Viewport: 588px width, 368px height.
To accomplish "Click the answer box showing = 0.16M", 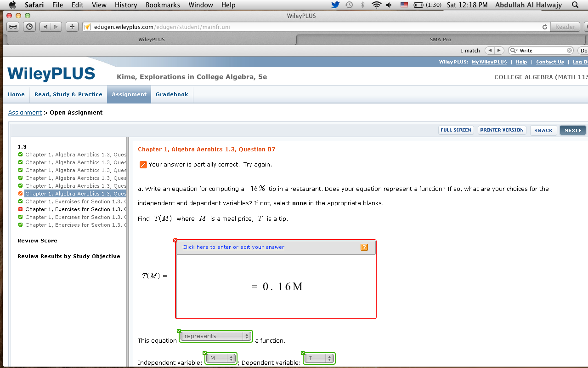I will click(276, 286).
